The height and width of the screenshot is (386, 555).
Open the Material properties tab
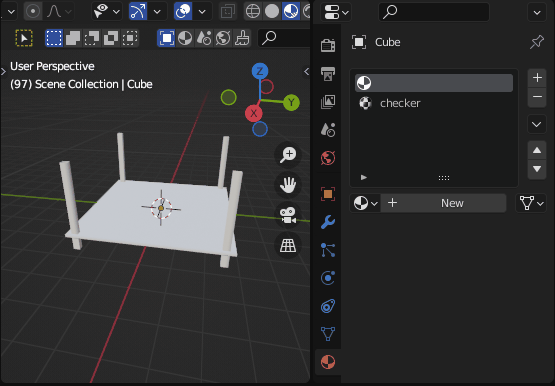click(x=328, y=362)
